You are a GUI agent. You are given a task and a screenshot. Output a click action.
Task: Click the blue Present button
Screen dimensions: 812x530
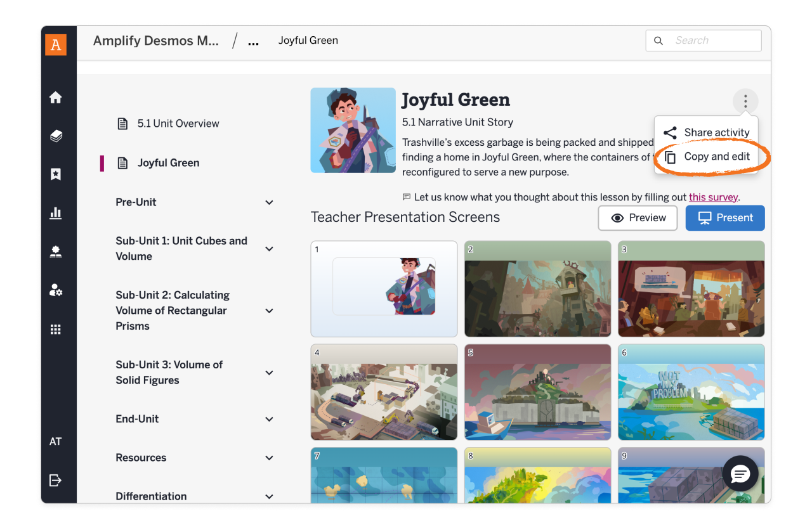point(724,217)
